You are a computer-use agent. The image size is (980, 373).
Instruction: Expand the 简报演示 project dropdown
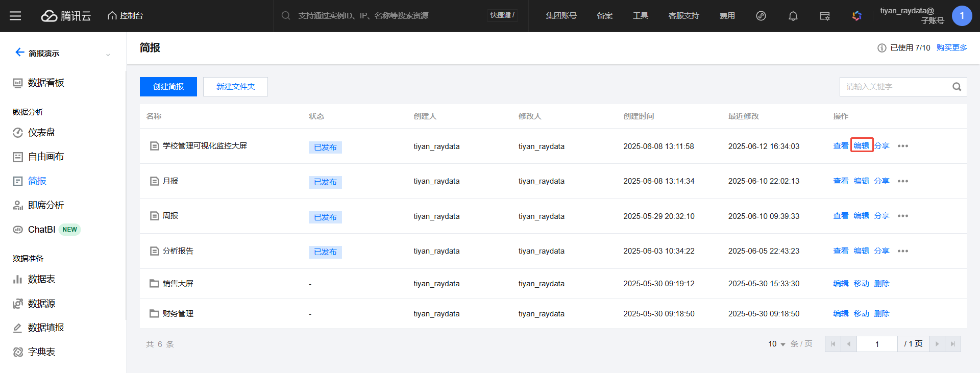tap(108, 54)
